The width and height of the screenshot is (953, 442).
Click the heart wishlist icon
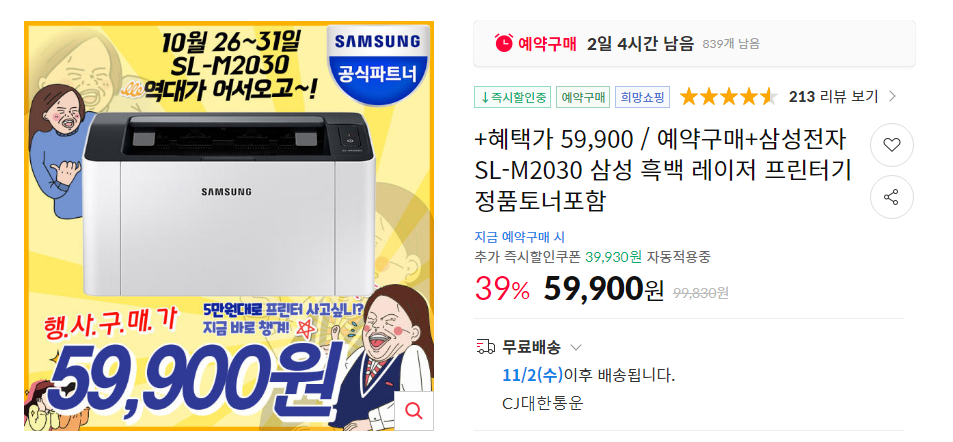tap(891, 145)
